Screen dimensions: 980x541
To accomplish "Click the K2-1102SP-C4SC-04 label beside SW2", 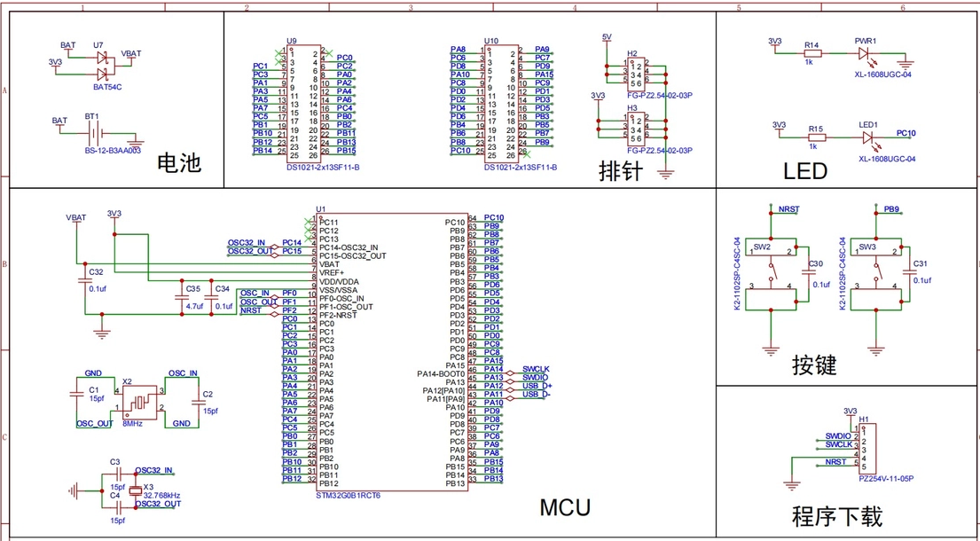I will (738, 274).
